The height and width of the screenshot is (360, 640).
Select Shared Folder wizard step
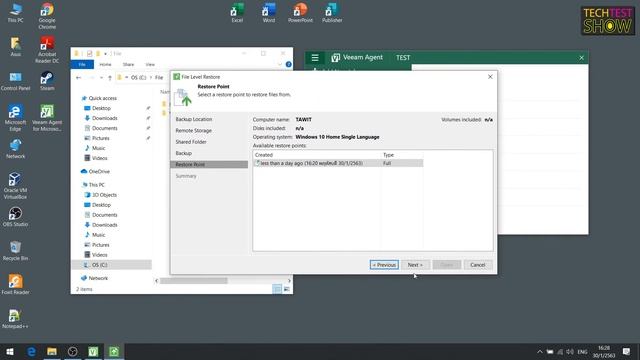point(191,142)
